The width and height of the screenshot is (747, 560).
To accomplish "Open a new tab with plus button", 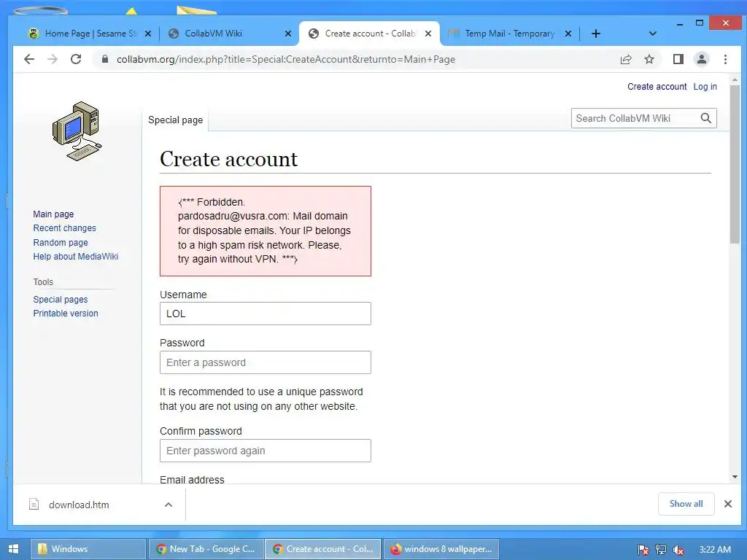I will (x=595, y=34).
